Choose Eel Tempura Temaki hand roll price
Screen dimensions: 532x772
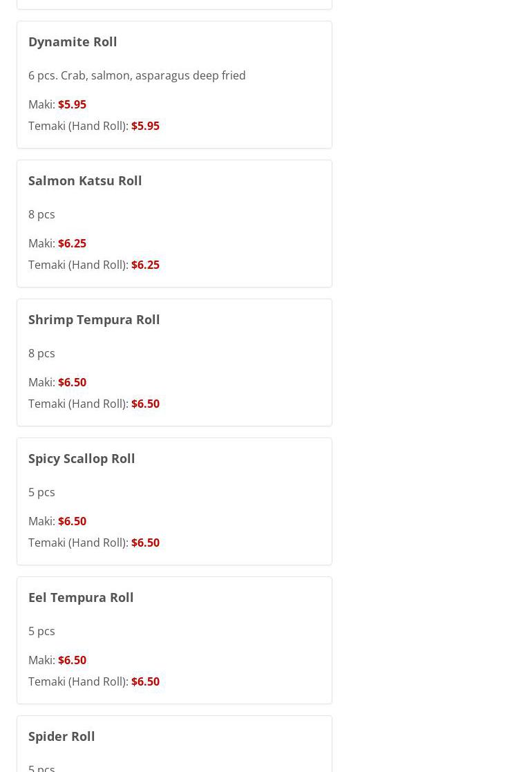(x=145, y=681)
